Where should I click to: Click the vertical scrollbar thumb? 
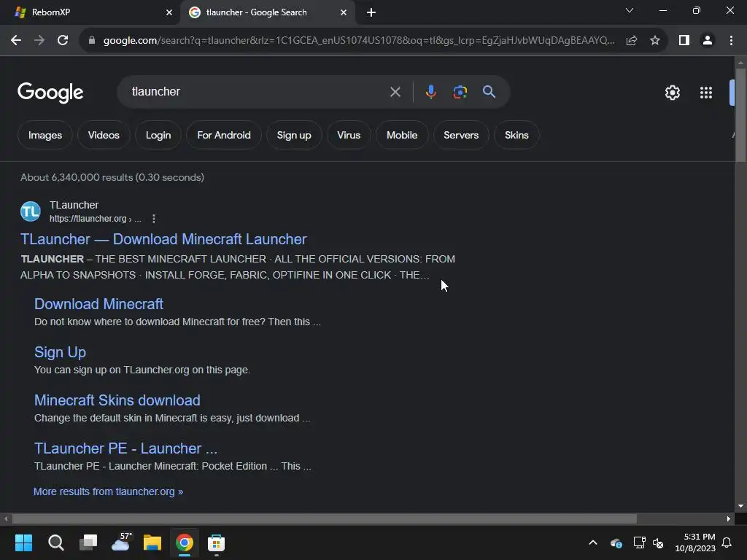click(x=740, y=115)
